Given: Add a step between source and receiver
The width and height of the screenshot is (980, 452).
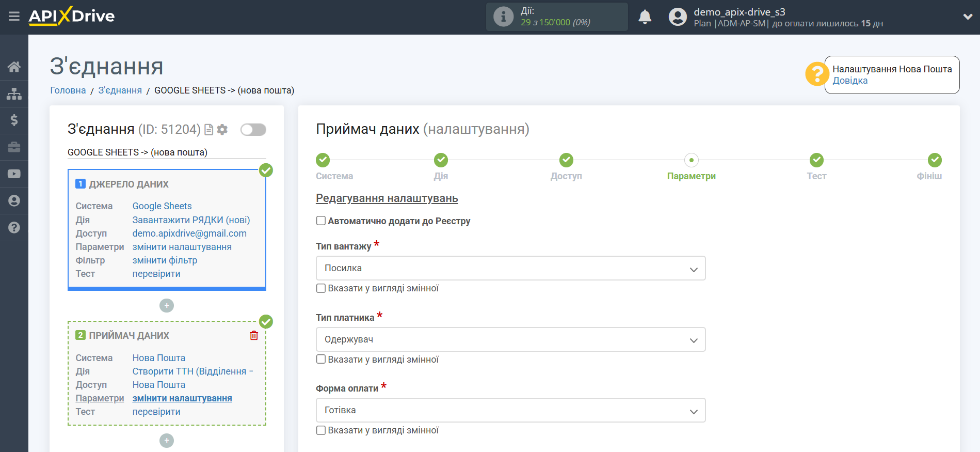Looking at the screenshot, I should pos(167,306).
